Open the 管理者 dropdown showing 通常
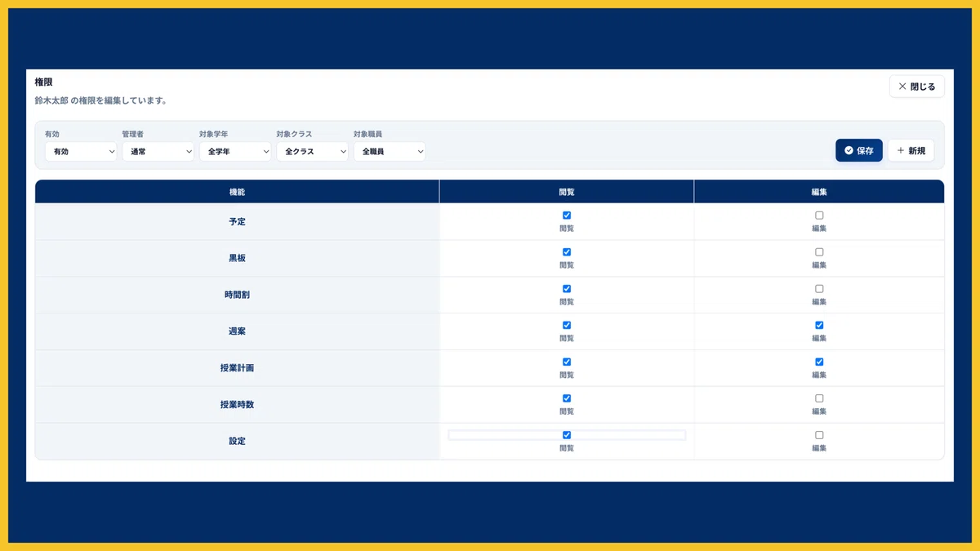The width and height of the screenshot is (980, 551). (x=158, y=152)
